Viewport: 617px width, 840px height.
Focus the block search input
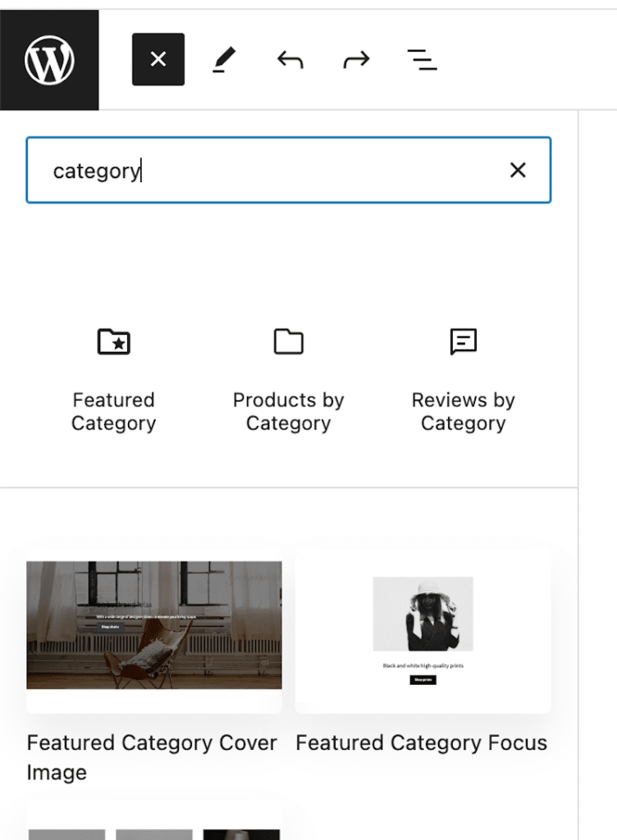[x=289, y=171]
